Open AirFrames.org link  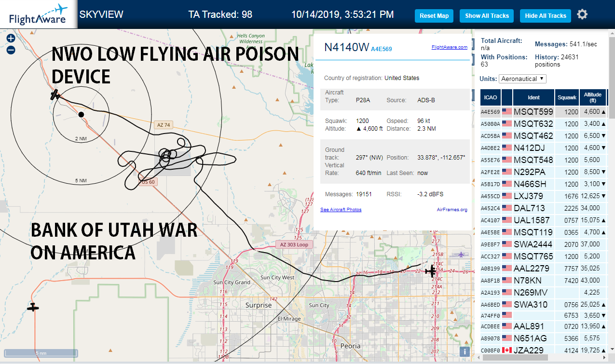[452, 210]
